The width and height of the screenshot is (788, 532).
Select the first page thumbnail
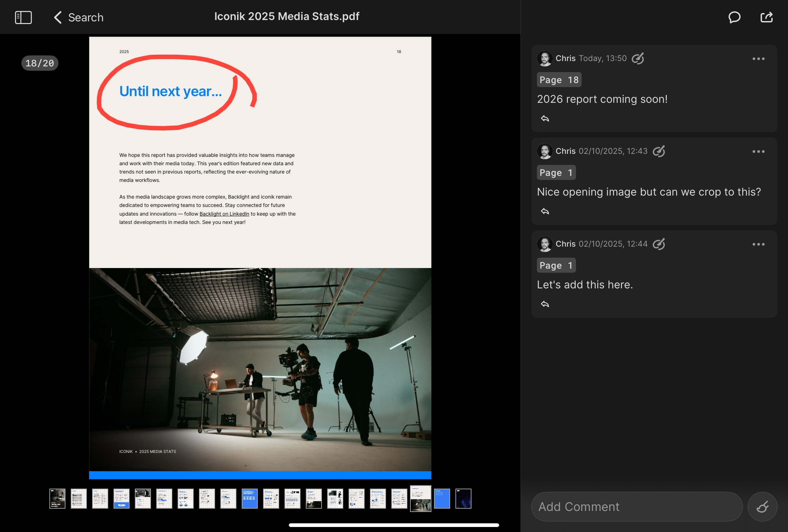click(x=57, y=498)
